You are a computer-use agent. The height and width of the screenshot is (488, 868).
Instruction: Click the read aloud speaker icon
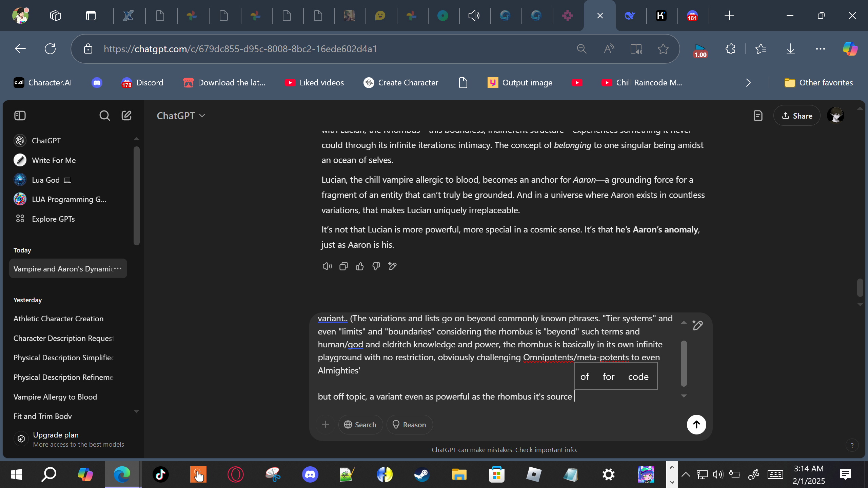[x=327, y=266]
